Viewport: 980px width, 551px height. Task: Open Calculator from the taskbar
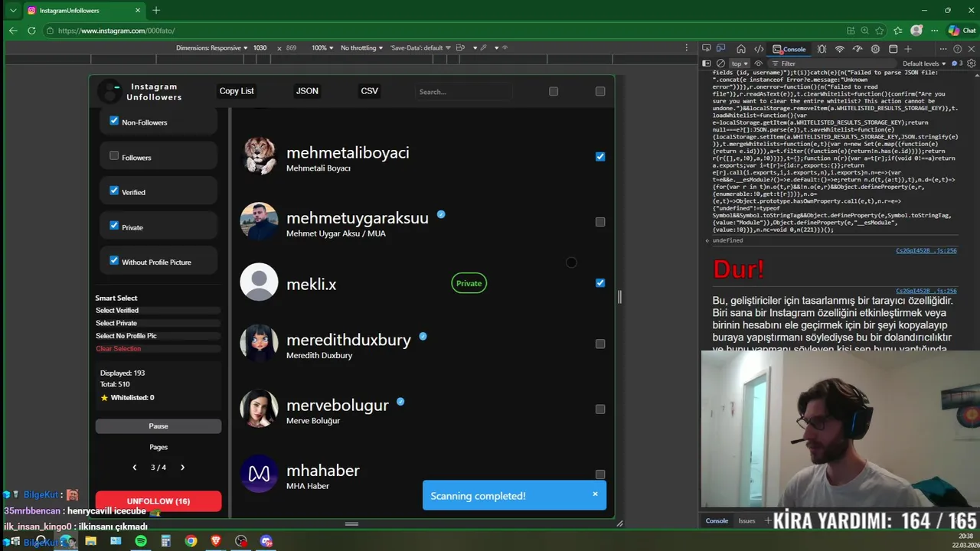click(x=165, y=541)
